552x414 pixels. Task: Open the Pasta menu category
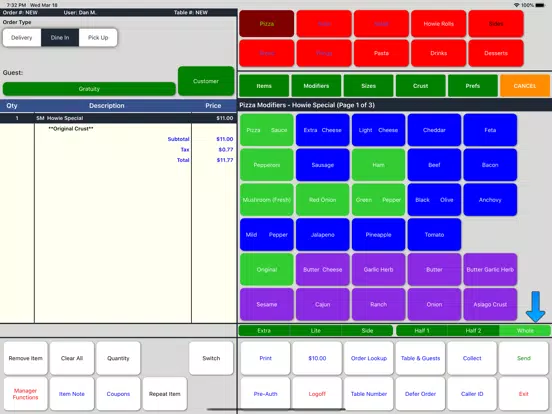coord(381,53)
